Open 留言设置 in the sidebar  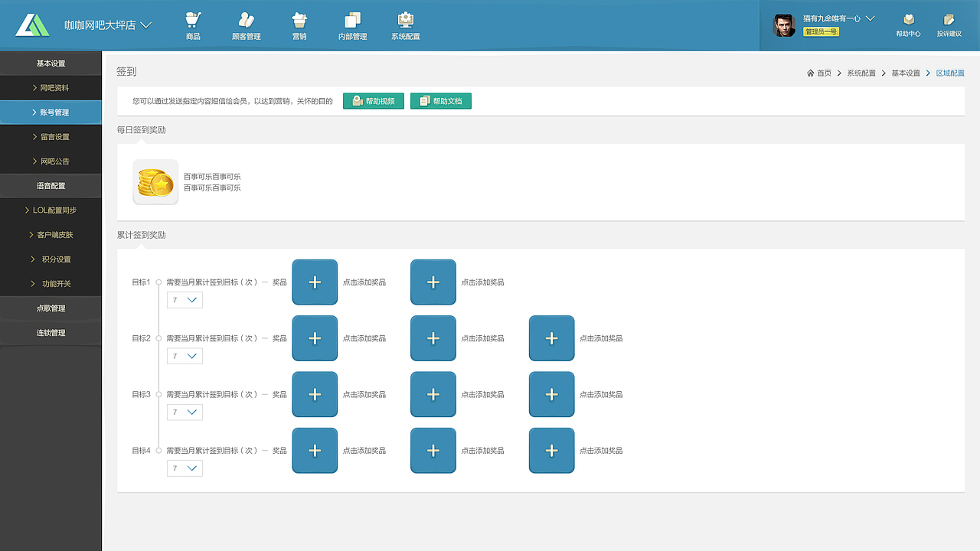pos(51,137)
